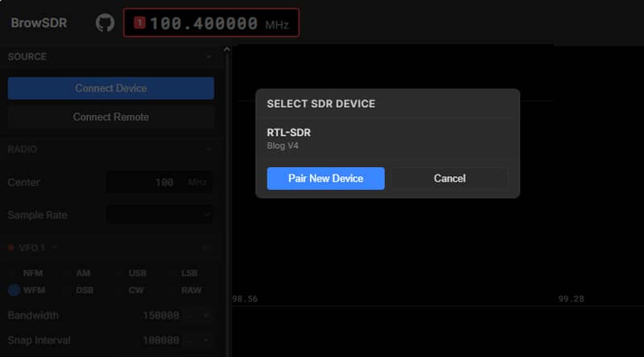Screen dimensions: 644x357
Task: Increase the Snap Interval with plus button
Action: [x=206, y=340]
